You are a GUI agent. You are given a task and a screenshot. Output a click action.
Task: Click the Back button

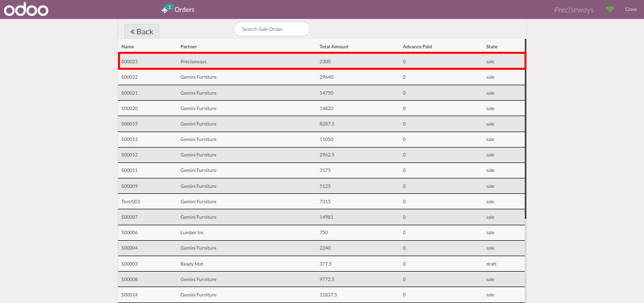(x=142, y=31)
